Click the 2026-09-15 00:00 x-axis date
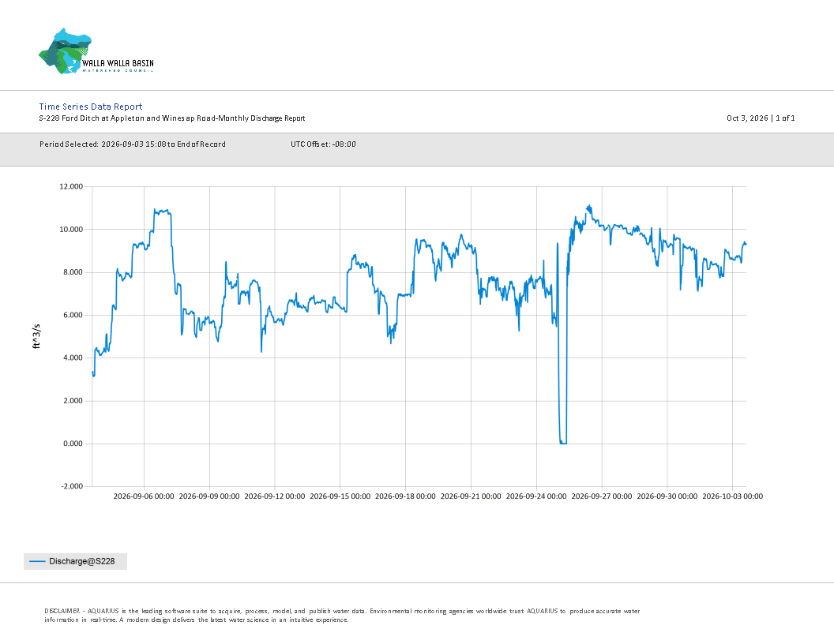Screen dimensions: 834x644 (340, 496)
